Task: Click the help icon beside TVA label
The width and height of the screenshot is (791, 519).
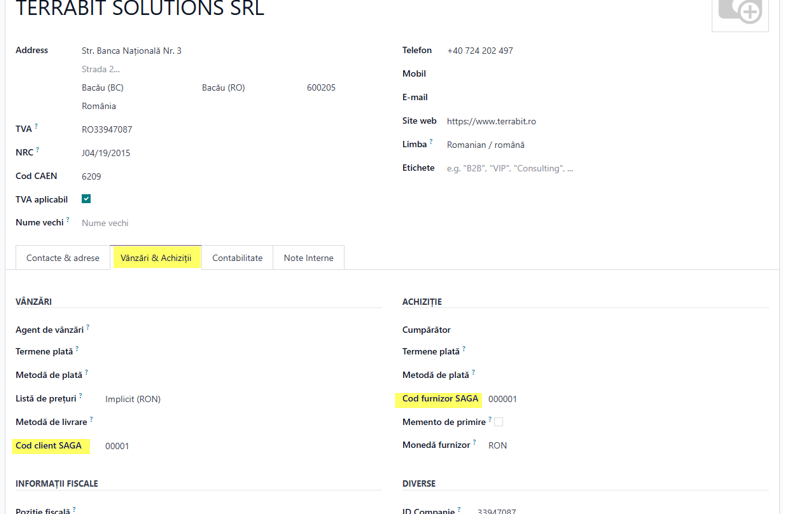Action: click(36, 126)
